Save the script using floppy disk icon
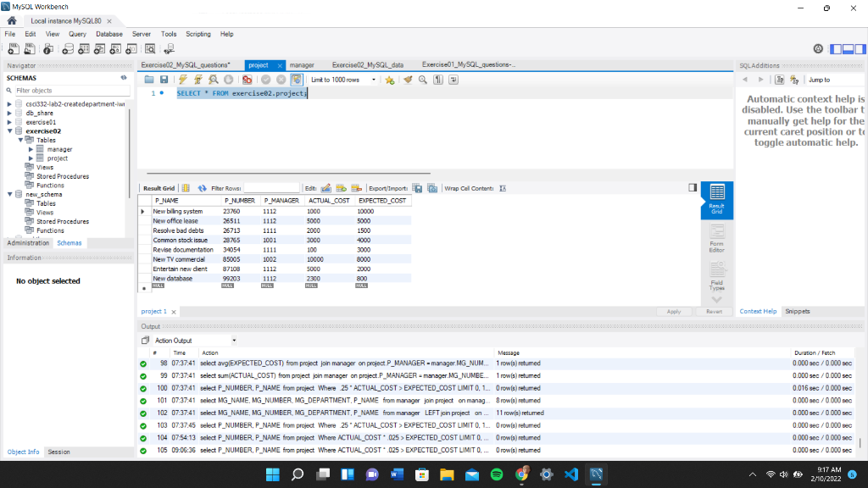The image size is (868, 488). click(x=164, y=80)
